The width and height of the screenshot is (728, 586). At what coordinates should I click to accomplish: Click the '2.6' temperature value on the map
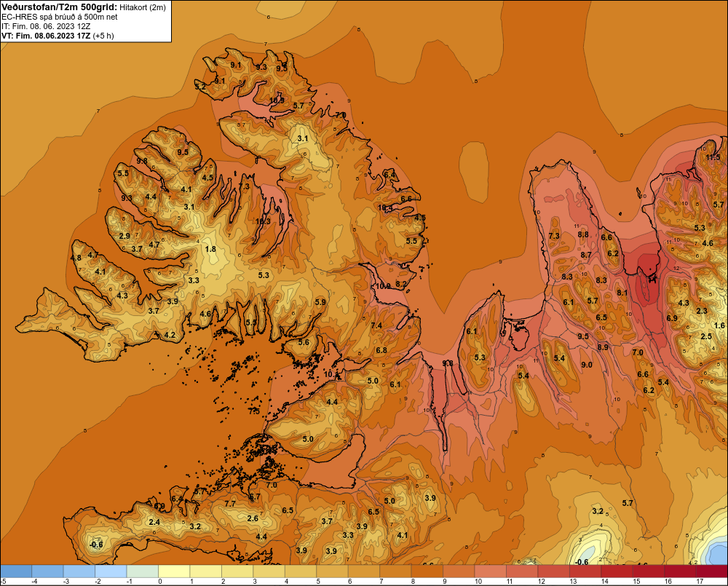coord(253,519)
